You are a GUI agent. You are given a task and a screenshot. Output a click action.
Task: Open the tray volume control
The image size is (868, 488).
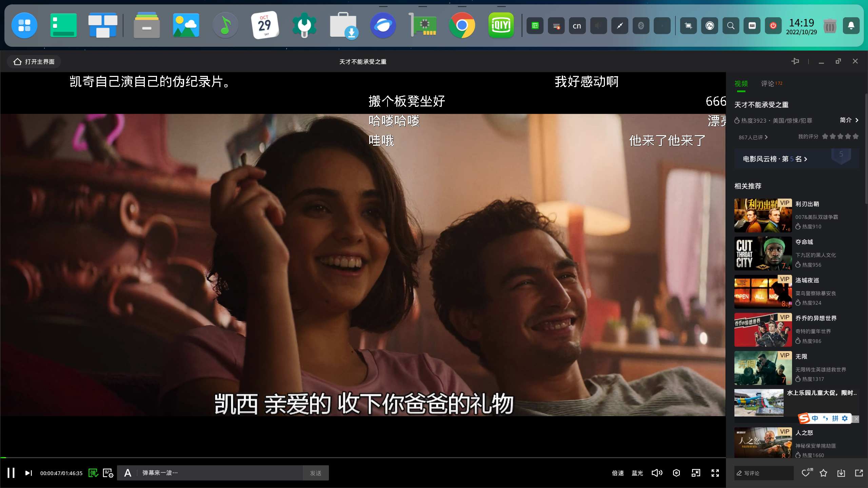598,26
